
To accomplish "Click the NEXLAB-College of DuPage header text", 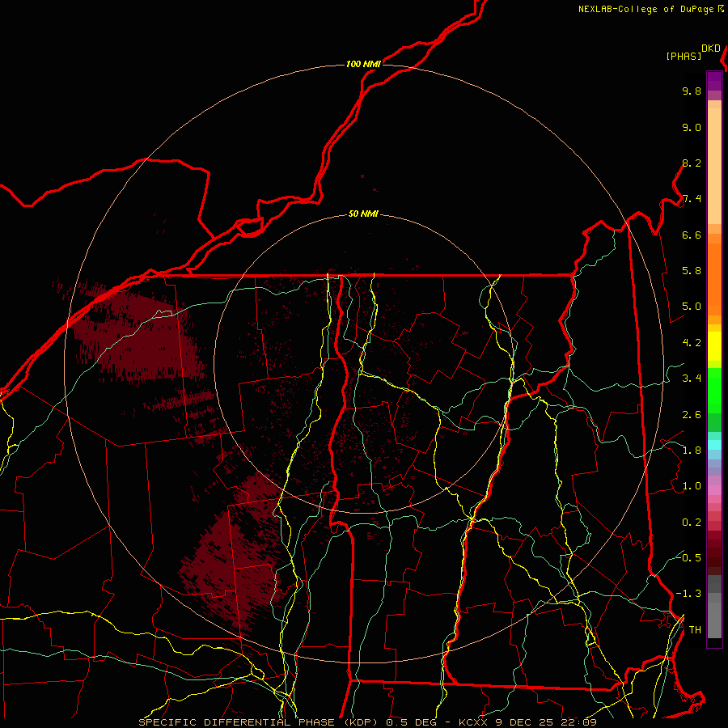I will pyautogui.click(x=647, y=9).
